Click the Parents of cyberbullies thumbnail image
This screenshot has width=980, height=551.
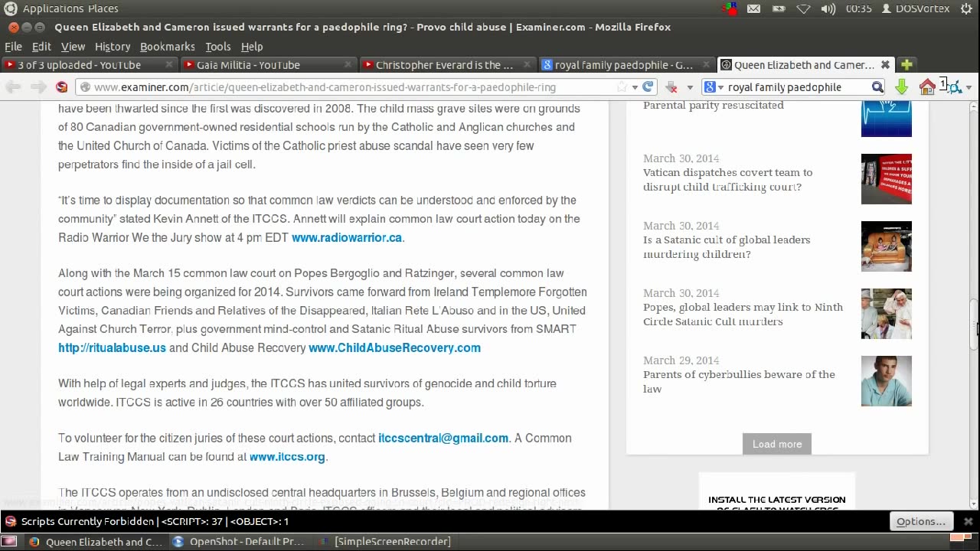887,381
